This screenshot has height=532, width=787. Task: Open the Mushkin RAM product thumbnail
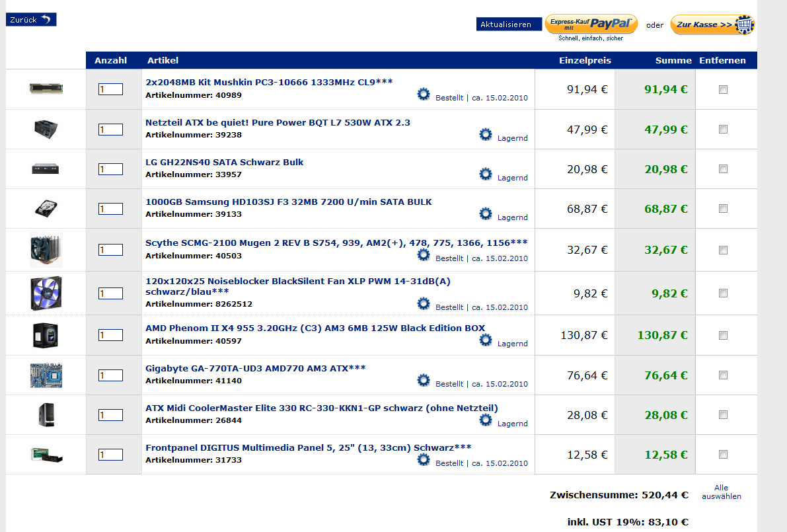(46, 89)
